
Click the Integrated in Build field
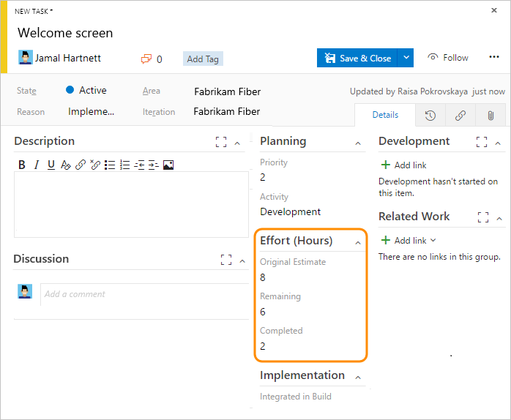coord(296,397)
